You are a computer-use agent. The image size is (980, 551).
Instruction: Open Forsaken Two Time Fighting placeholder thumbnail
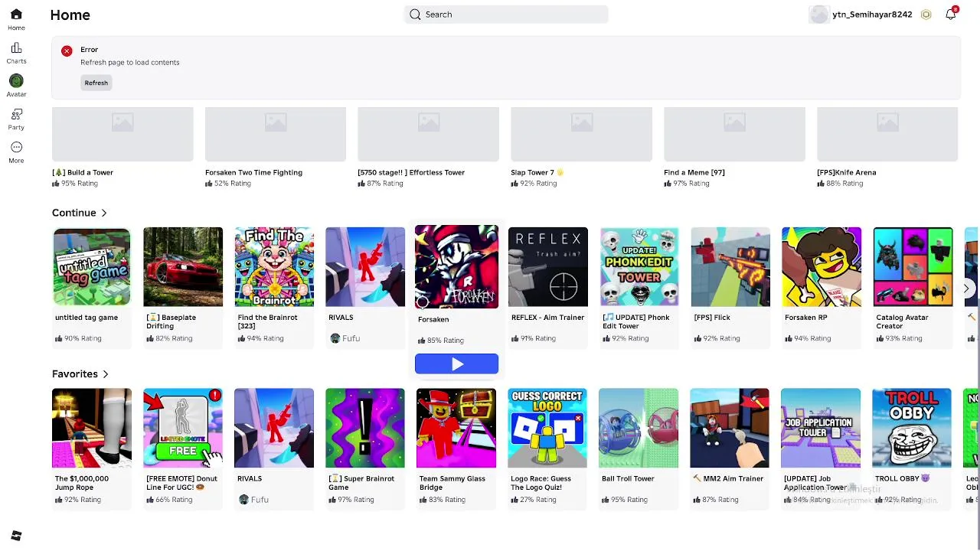(276, 134)
